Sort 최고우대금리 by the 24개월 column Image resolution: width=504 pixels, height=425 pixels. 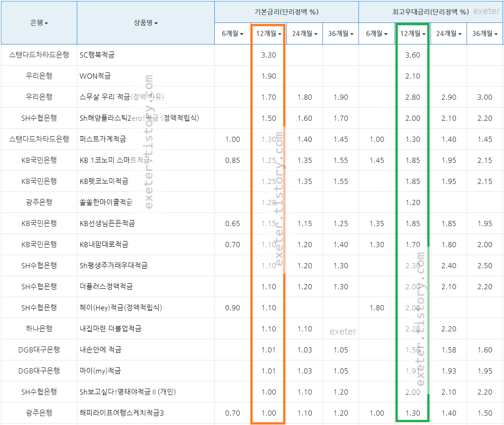pyautogui.click(x=449, y=33)
